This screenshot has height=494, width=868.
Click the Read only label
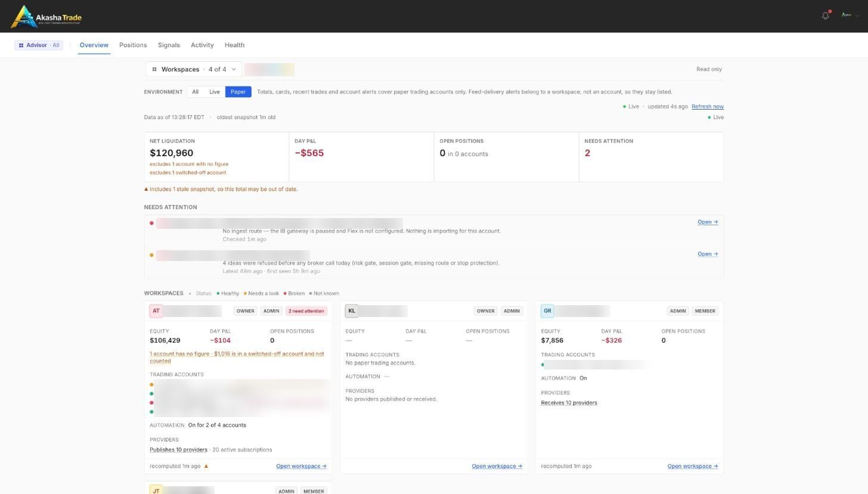pos(709,69)
